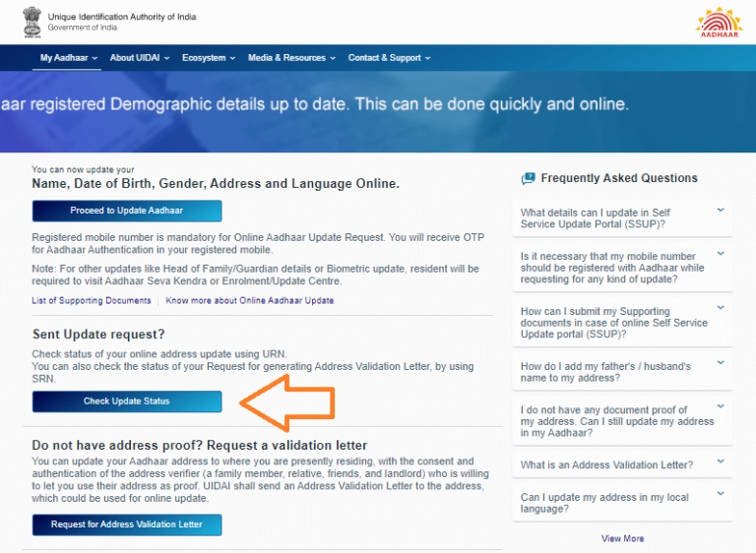Open the My Aadhaar menu
The image size is (756, 553).
[69, 58]
